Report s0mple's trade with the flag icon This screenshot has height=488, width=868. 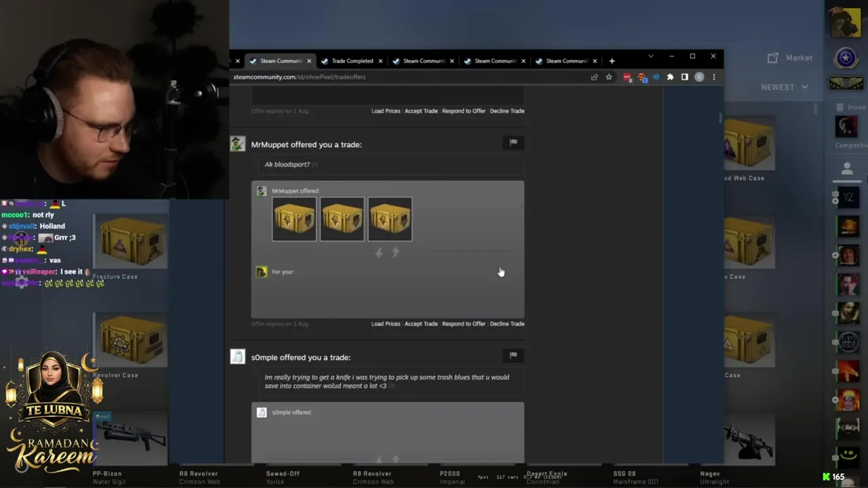point(513,355)
